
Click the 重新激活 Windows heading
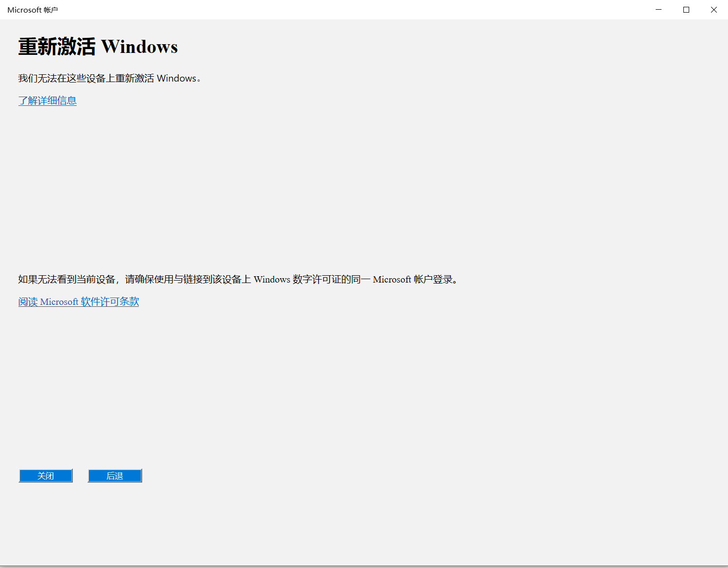[98, 47]
